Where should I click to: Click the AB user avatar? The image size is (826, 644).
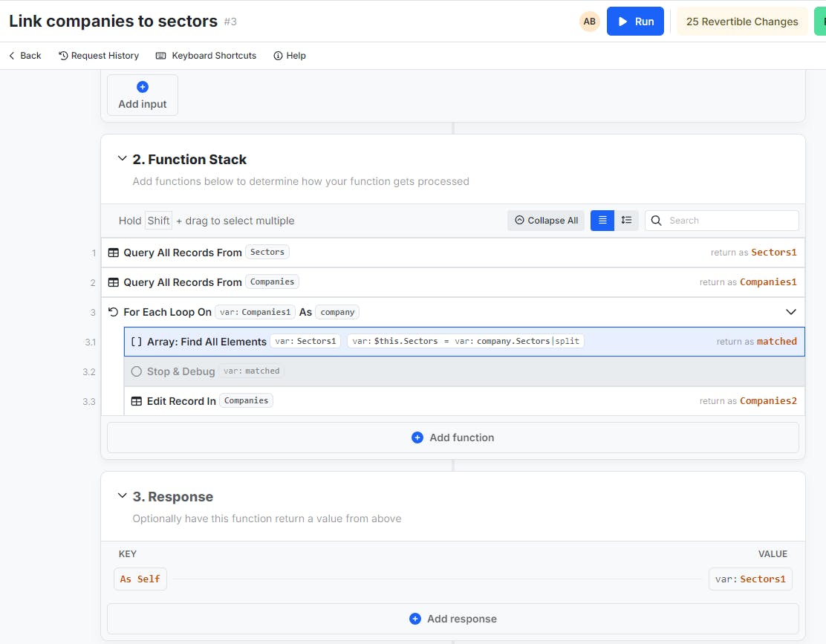(590, 22)
